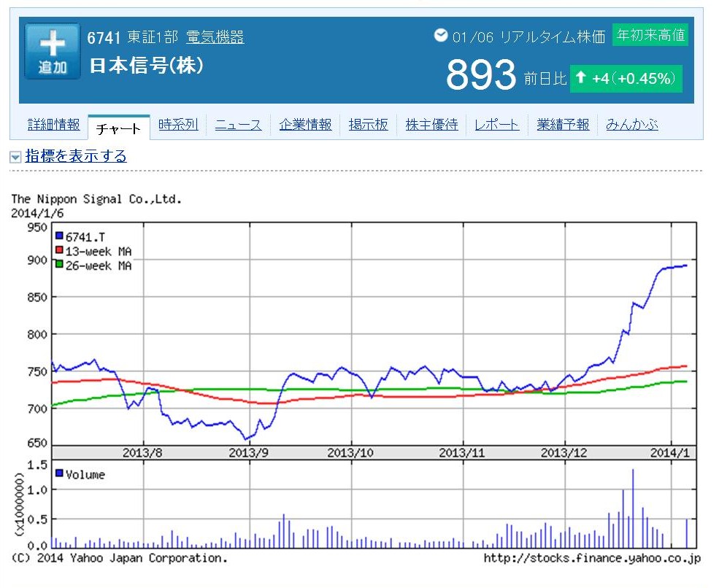
Task: Click the chart date 2014/1/6
Action: coord(37,213)
